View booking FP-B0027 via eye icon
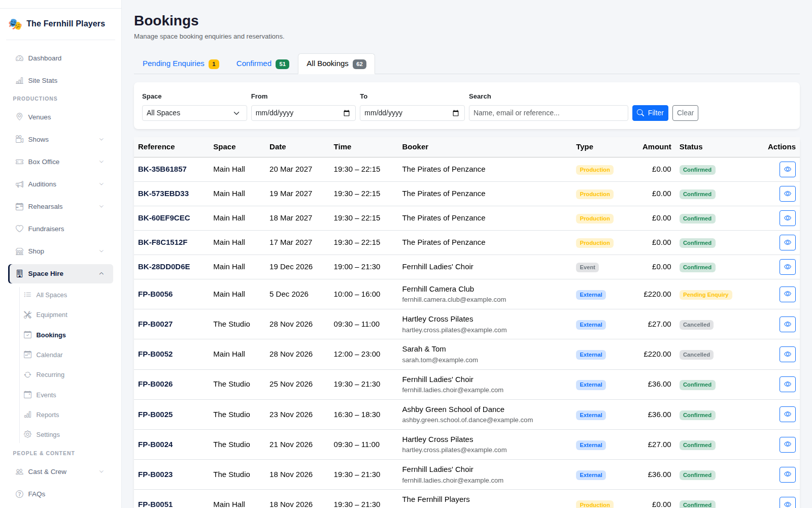Viewport: 812px width, 508px height. (788, 325)
